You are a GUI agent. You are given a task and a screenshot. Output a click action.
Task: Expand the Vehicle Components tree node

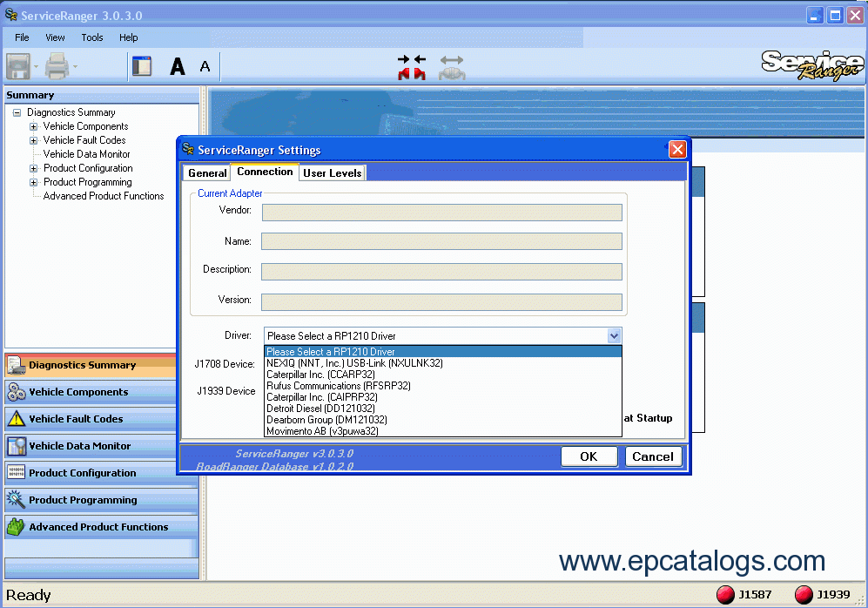(33, 126)
